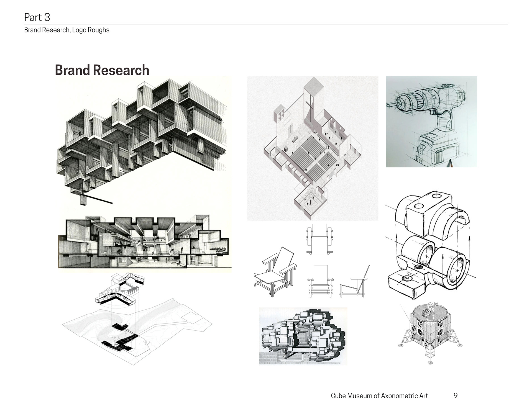Image resolution: width=532 pixels, height=411 pixels.
Task: Select the power drill sketch image
Action: pyautogui.click(x=431, y=121)
